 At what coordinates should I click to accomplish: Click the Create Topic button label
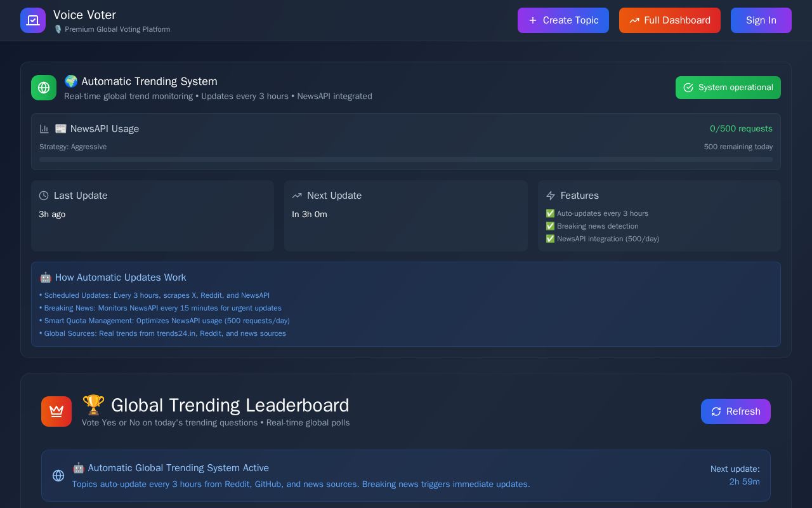click(x=571, y=20)
